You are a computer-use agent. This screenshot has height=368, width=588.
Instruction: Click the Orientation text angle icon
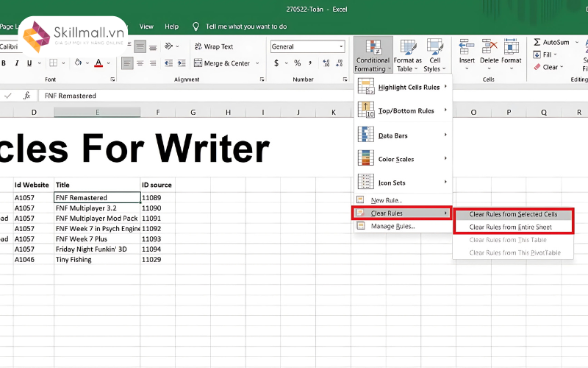(x=168, y=46)
